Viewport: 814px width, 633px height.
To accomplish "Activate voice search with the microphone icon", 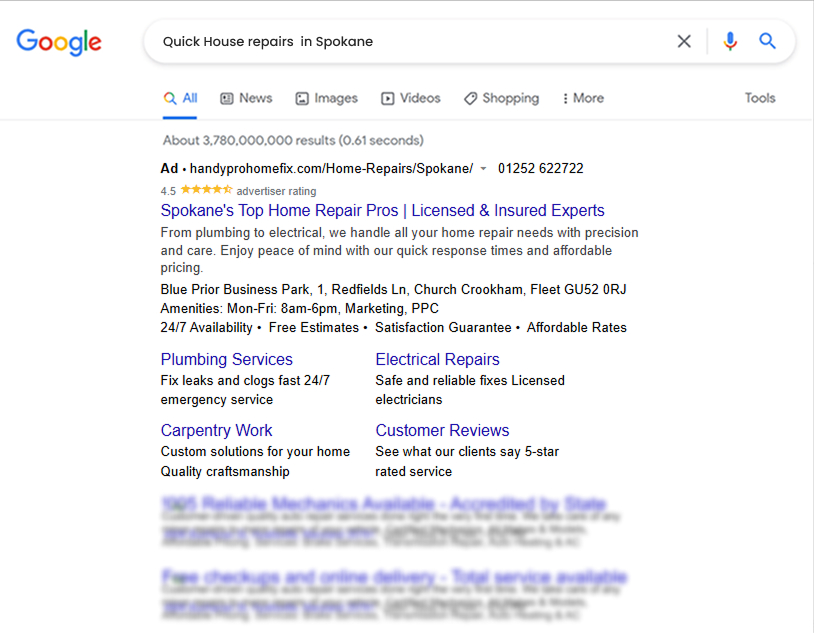I will tap(730, 41).
